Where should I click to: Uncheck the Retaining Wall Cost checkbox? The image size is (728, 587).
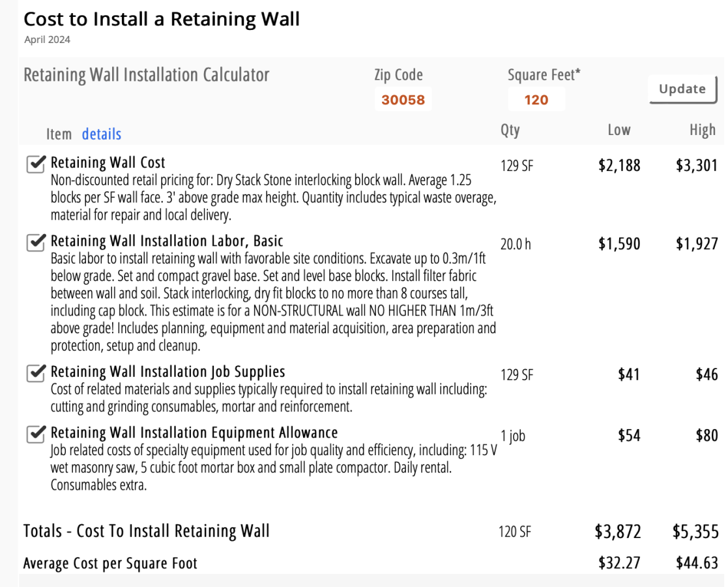coord(36,164)
